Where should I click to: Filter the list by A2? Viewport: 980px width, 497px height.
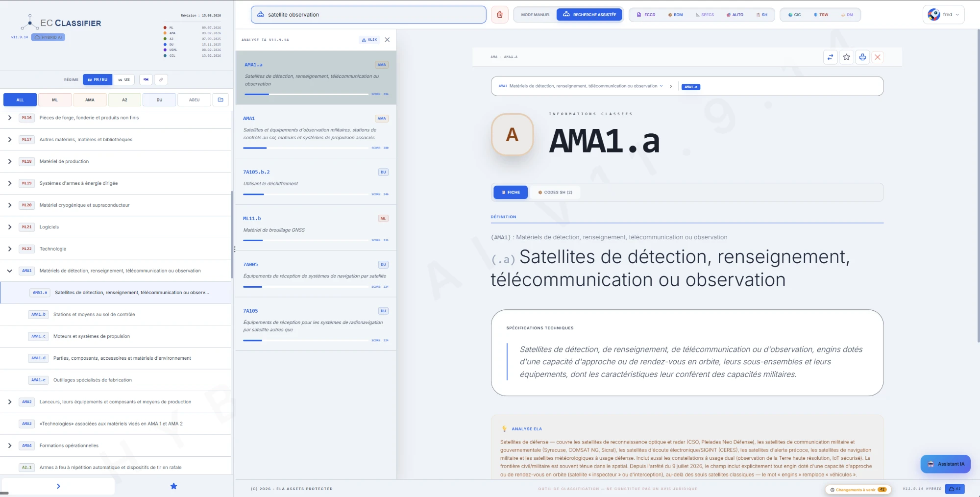click(124, 100)
